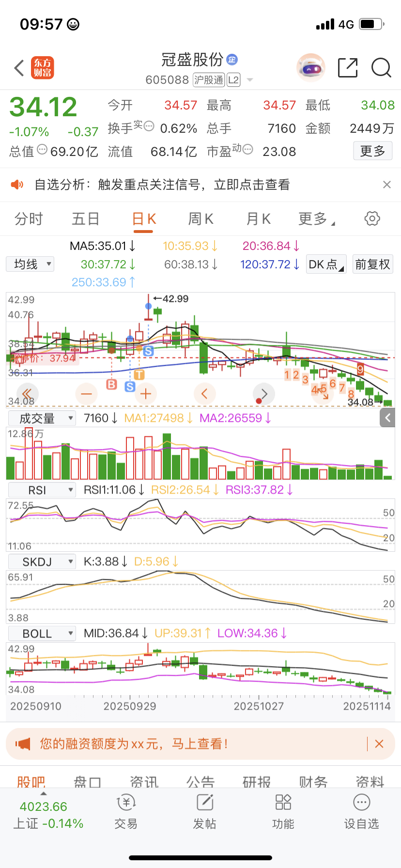
Task: Open the SKDJ indicator dropdown
Action: pos(42,562)
